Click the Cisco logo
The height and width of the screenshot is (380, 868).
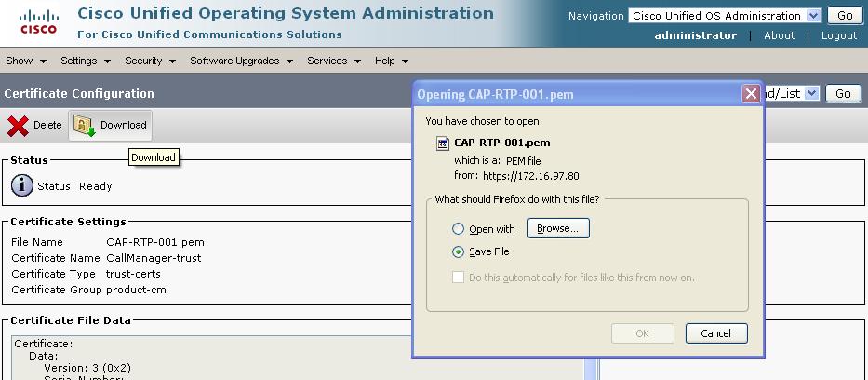coord(39,21)
